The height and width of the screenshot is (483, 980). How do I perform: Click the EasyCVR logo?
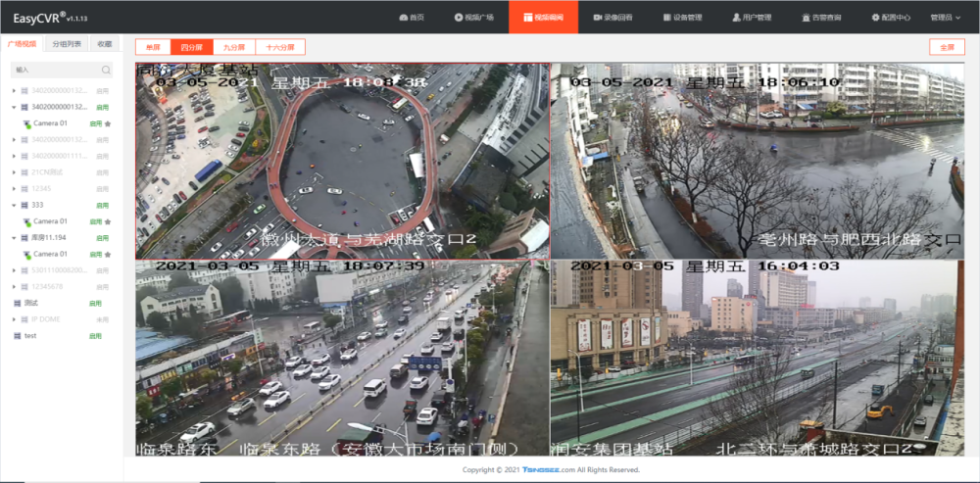[50, 18]
